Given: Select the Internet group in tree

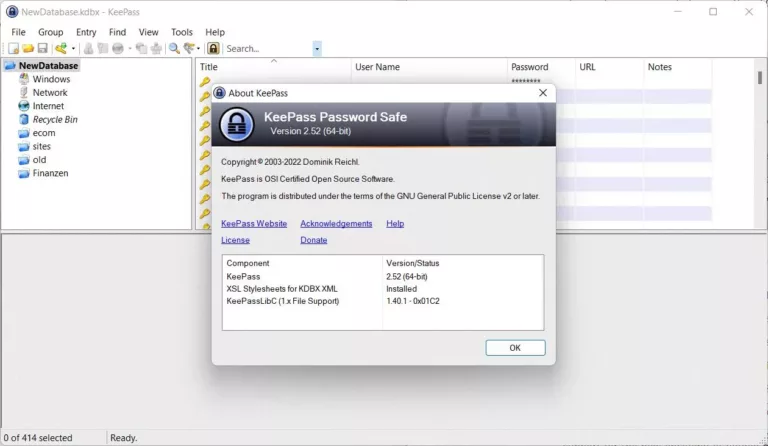Looking at the screenshot, I should pos(48,106).
